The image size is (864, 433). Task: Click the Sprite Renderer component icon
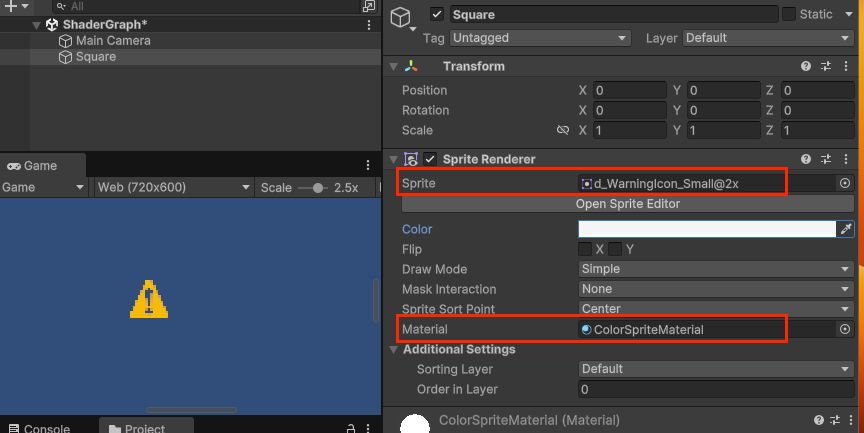point(411,159)
